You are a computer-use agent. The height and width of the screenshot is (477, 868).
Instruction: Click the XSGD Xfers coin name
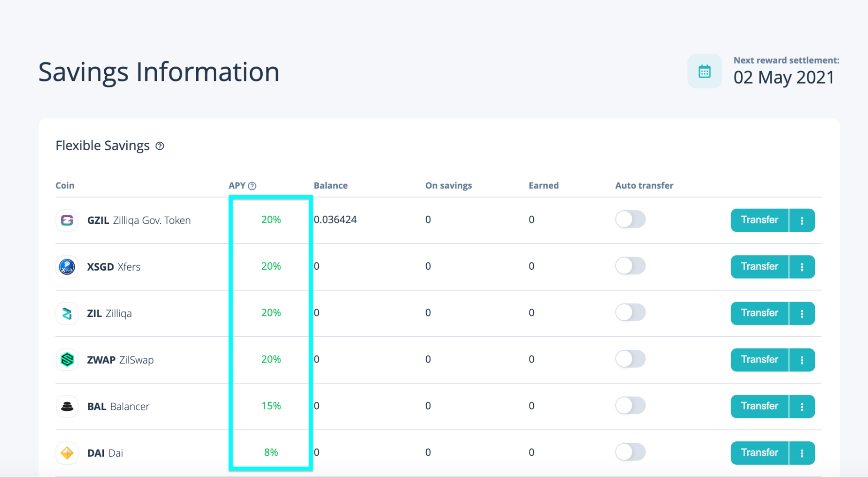click(x=114, y=267)
